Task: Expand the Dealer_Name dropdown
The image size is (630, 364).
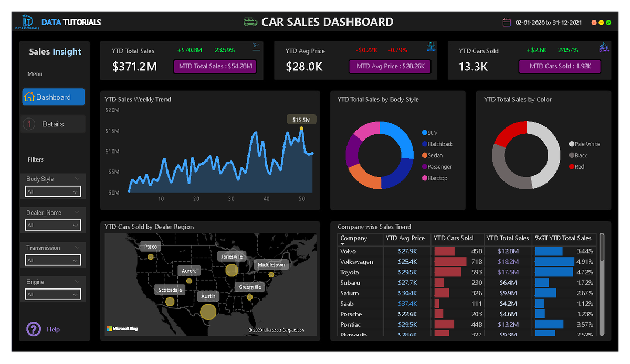Action: [x=52, y=224]
